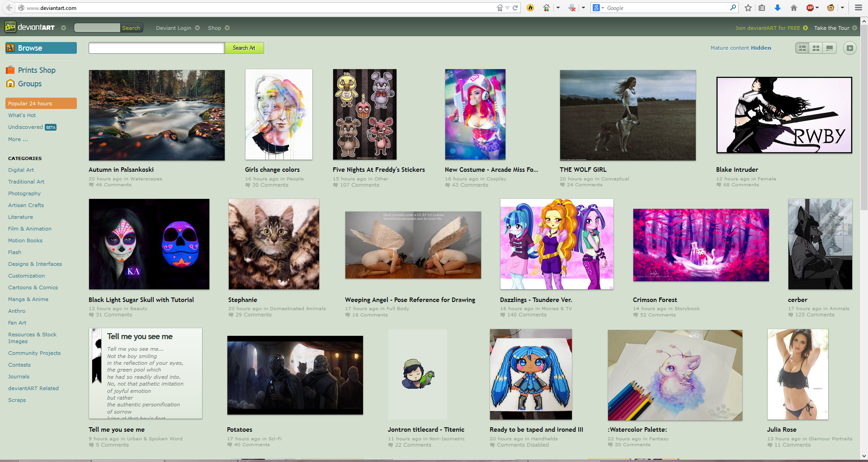Go back with the browser back arrow

pos(9,8)
